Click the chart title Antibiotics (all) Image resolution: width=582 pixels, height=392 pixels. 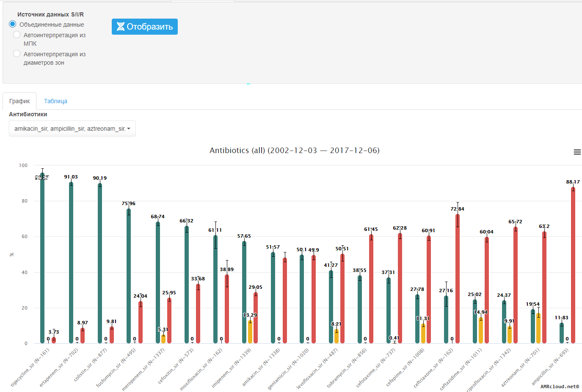295,151
